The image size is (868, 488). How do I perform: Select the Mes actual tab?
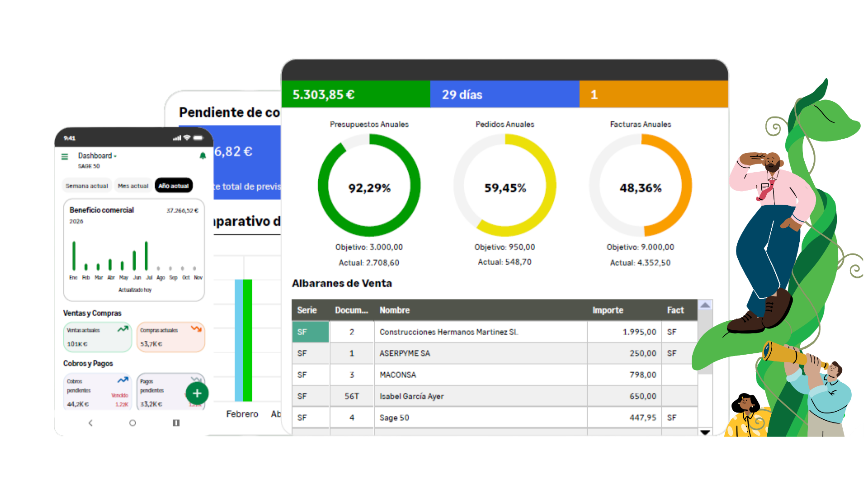coord(133,186)
